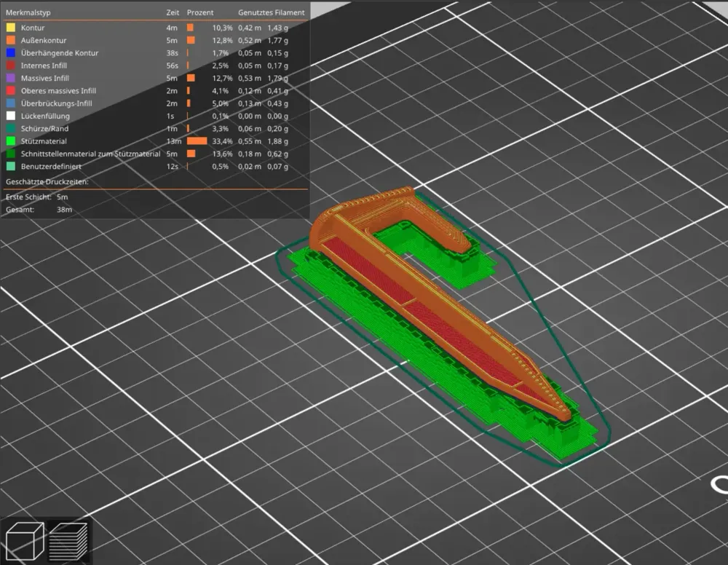Toggle the Lückenfüllung feature row

[10, 116]
